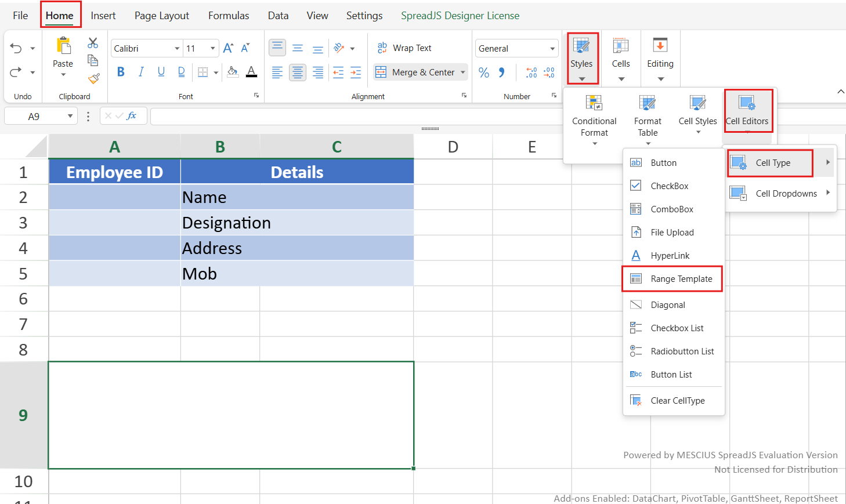Click the Copy icon

(93, 60)
